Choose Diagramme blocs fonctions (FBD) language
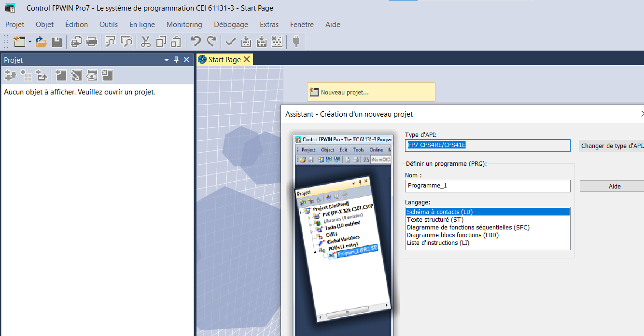Image resolution: width=644 pixels, height=336 pixels. click(452, 235)
